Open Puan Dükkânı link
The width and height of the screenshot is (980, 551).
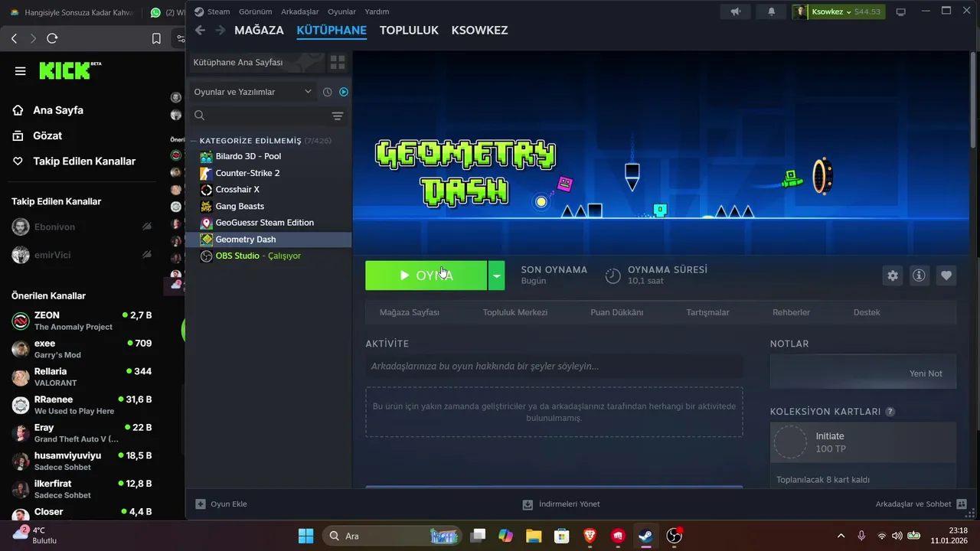pos(616,312)
